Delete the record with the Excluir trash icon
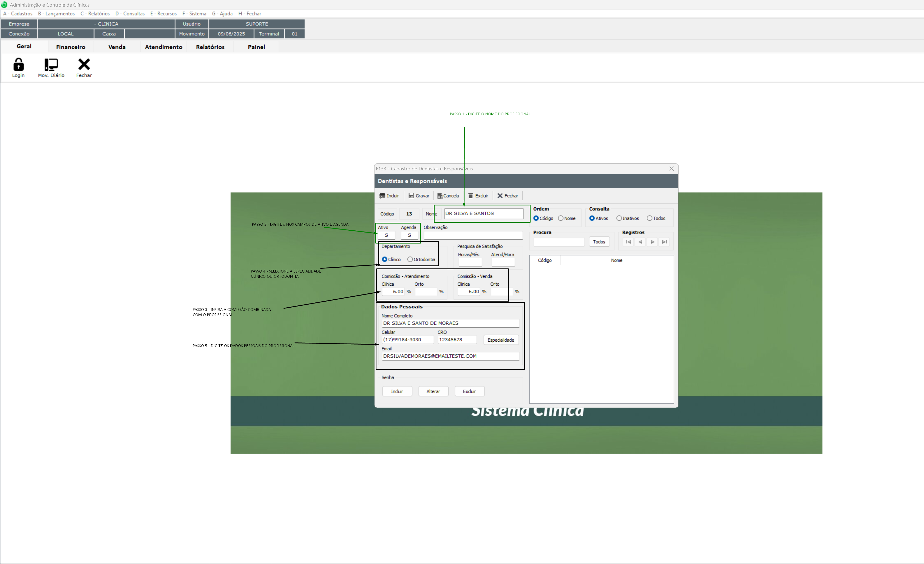The width and height of the screenshot is (924, 564). click(x=470, y=196)
